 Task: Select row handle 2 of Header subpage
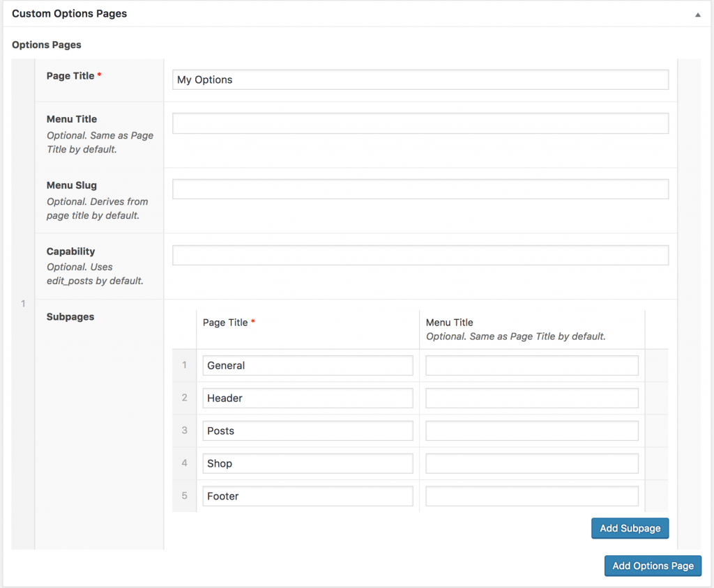pyautogui.click(x=184, y=398)
